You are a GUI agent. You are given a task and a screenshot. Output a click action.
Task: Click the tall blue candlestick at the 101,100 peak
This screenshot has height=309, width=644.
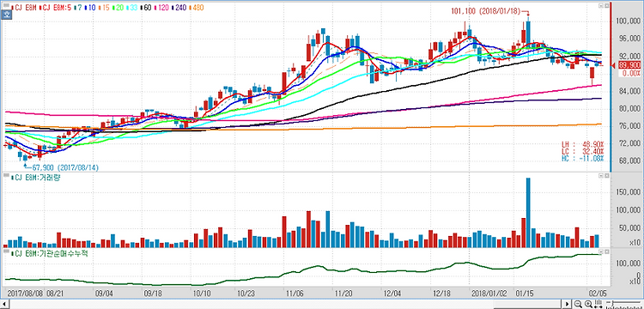pyautogui.click(x=528, y=32)
